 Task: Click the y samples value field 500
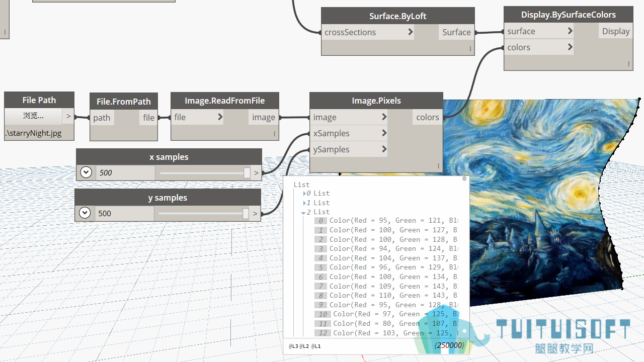(124, 213)
